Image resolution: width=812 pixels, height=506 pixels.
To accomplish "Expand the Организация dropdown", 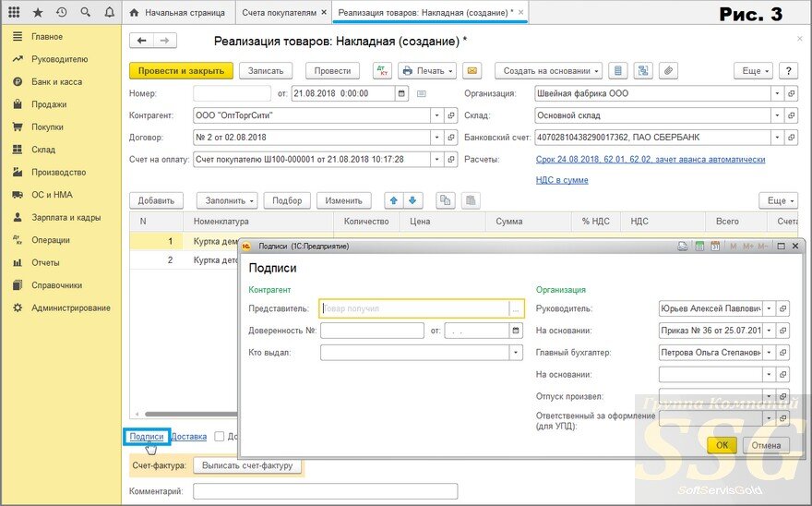I will [777, 93].
